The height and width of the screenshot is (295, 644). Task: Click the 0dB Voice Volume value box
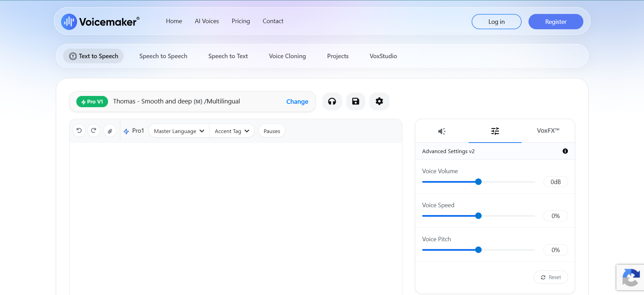coord(556,182)
